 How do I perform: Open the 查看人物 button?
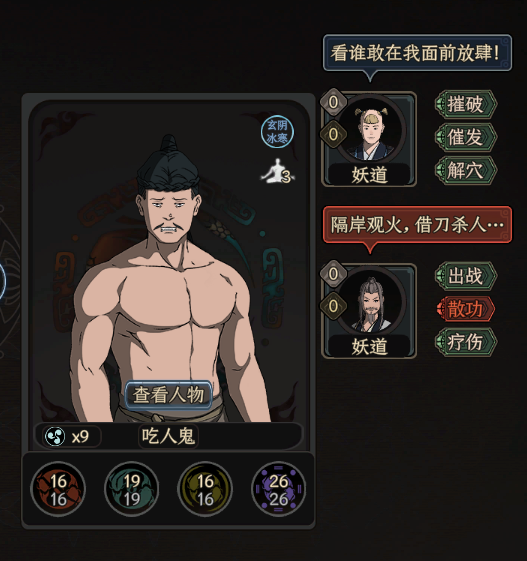click(169, 395)
